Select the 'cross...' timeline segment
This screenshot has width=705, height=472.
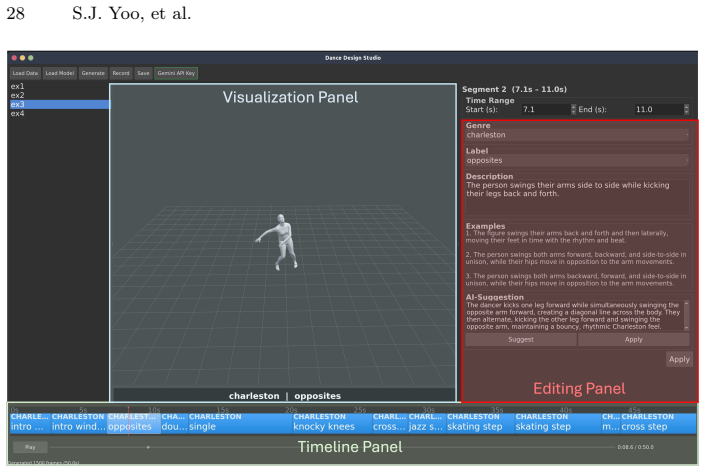[390, 423]
